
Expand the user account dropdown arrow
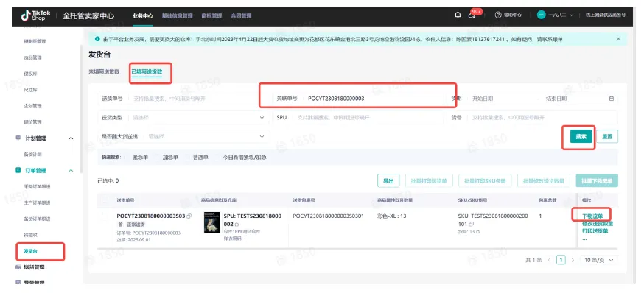click(572, 15)
